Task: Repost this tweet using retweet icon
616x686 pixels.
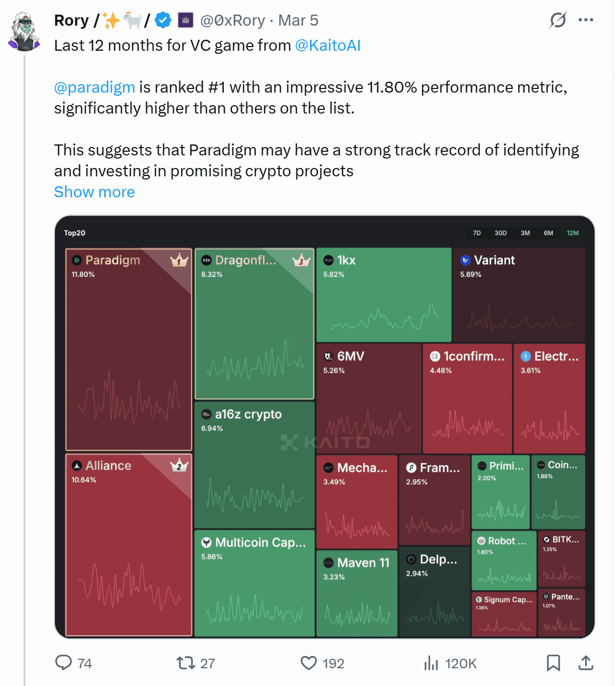Action: coord(185,663)
